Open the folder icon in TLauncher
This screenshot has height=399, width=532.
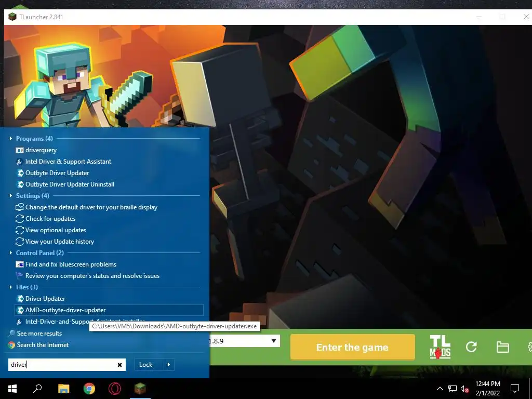click(x=502, y=347)
